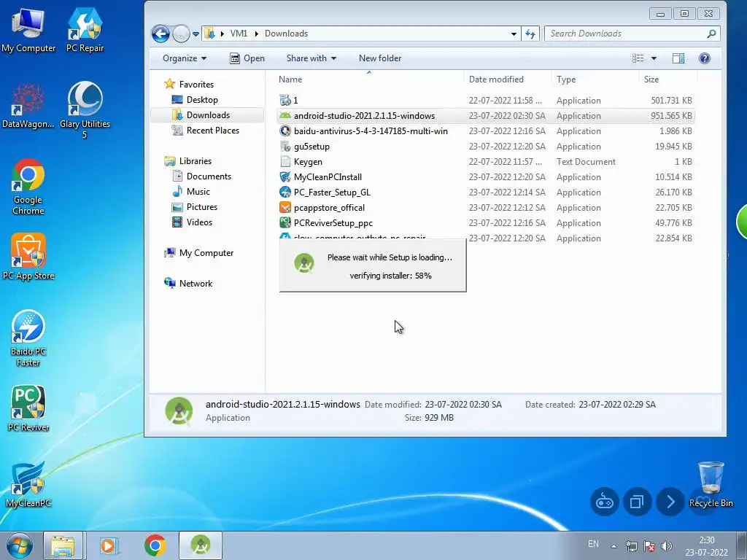Expand the VM1 breadcrumb arrow
The image size is (747, 560).
256,34
